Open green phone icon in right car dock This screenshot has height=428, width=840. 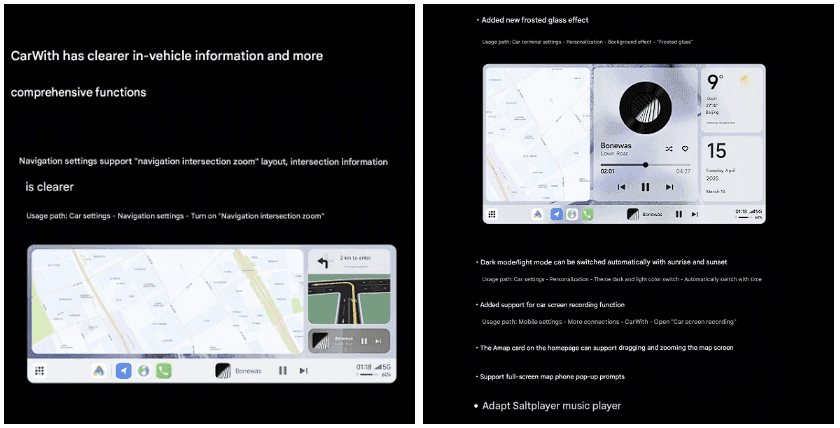click(x=588, y=214)
